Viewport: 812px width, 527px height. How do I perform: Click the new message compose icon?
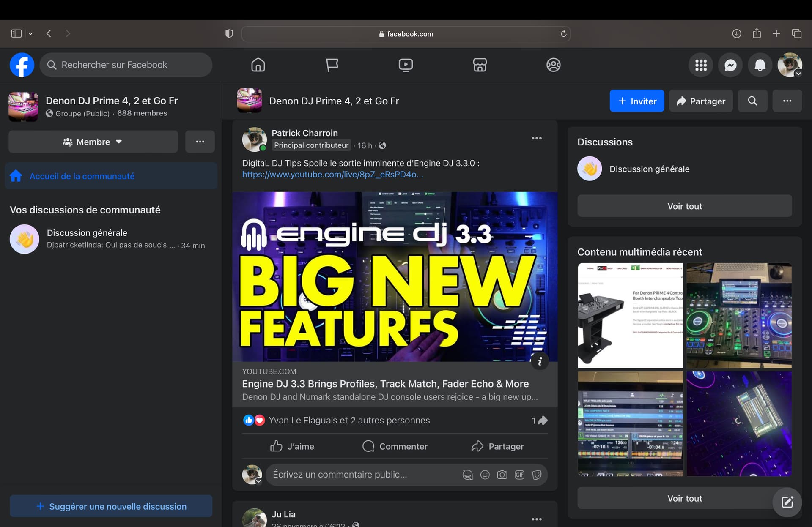(x=787, y=502)
